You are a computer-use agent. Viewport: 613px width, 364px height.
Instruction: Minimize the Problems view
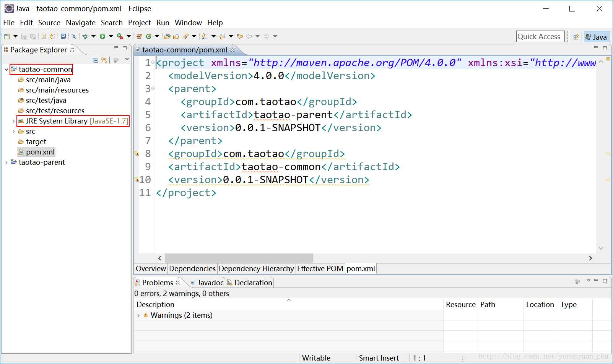pyautogui.click(x=596, y=281)
